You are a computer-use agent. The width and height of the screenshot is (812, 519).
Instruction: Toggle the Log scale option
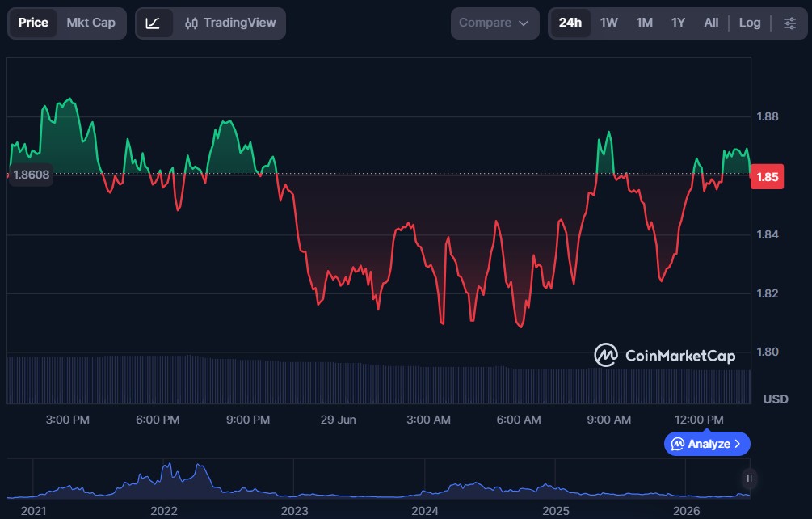tap(749, 23)
